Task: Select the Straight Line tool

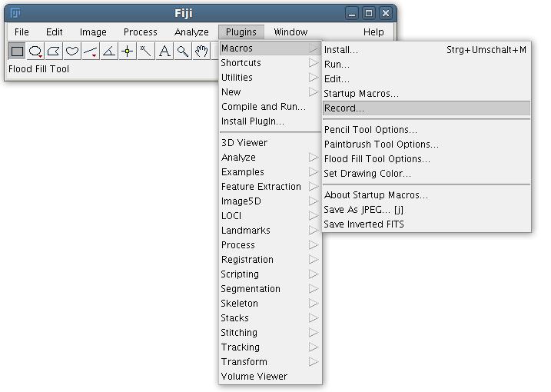Action: [x=91, y=51]
